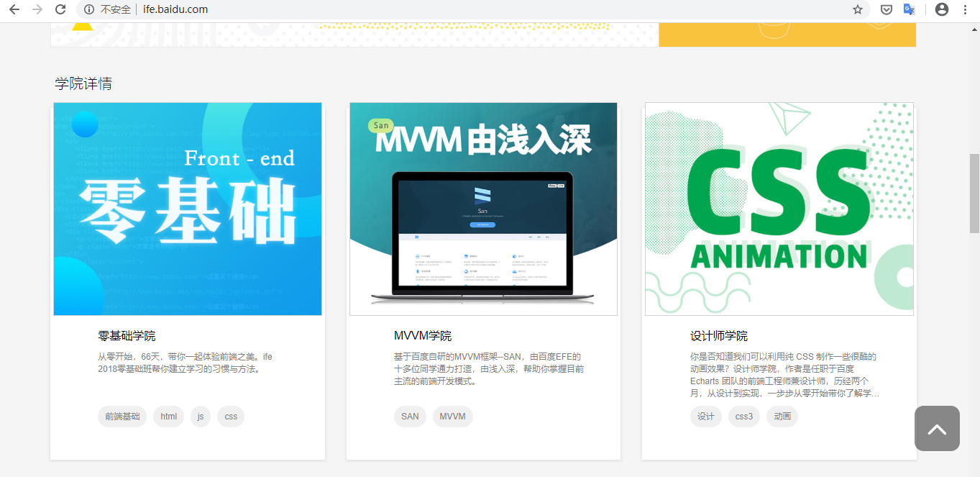Click the 零基础学院 description text
The width and height of the screenshot is (980, 477).
coord(186,363)
